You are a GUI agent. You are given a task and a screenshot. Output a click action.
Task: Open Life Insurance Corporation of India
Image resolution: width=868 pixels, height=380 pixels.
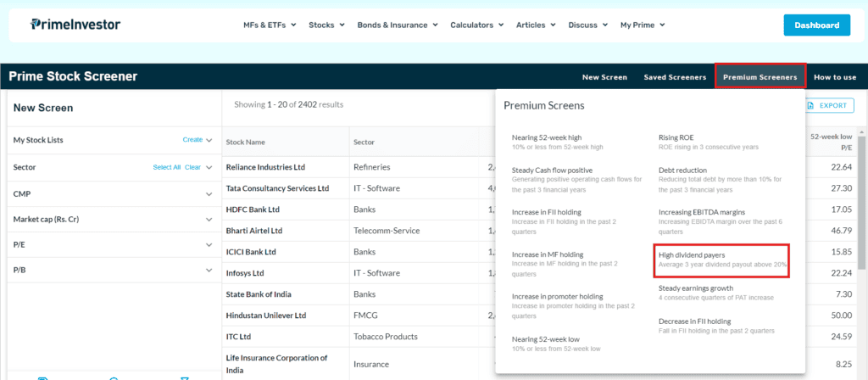277,364
